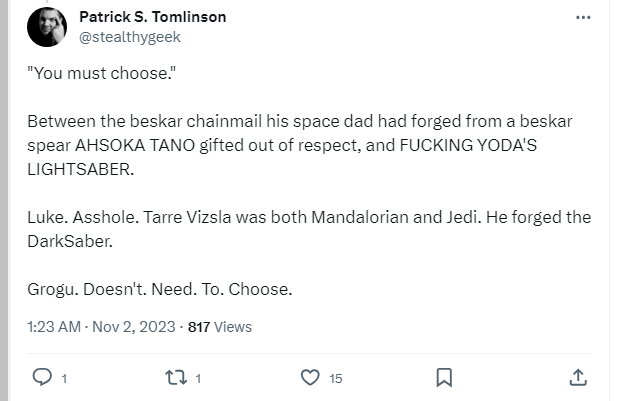The height and width of the screenshot is (401, 630).
Task: Open the 1:23 AM Nov 2, 2023 timestamp
Action: coord(101,327)
